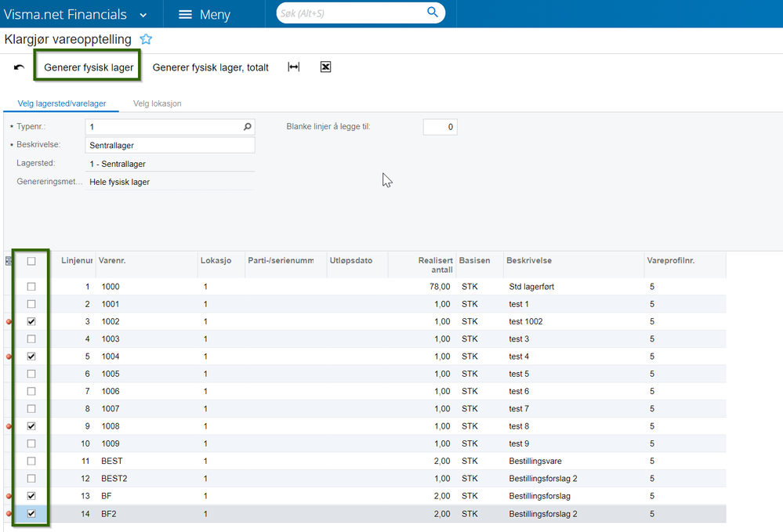Screen dimensions: 783x532
Task: Toggle the select-all checkbox in grid header
Action: 31,262
